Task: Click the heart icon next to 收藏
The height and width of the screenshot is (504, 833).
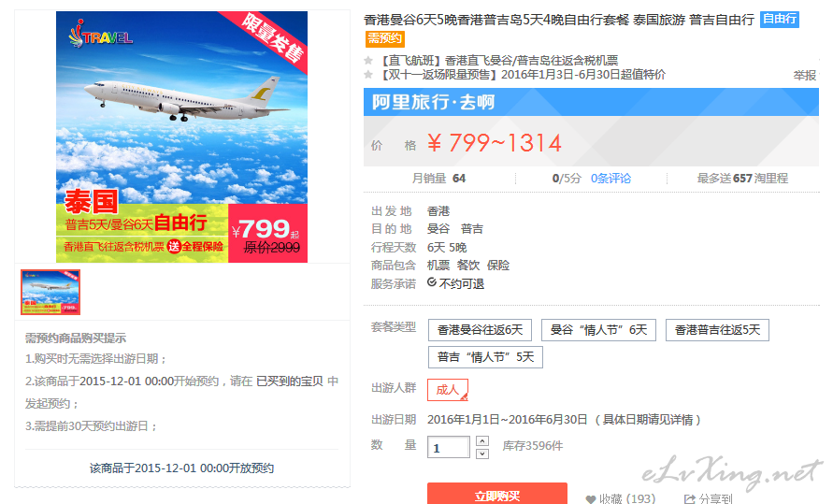Action: coord(590,499)
